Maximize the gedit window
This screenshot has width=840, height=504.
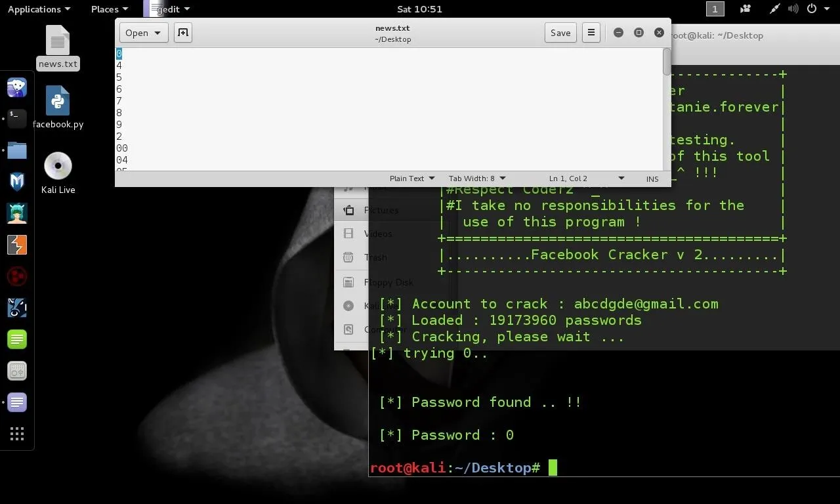click(x=639, y=33)
